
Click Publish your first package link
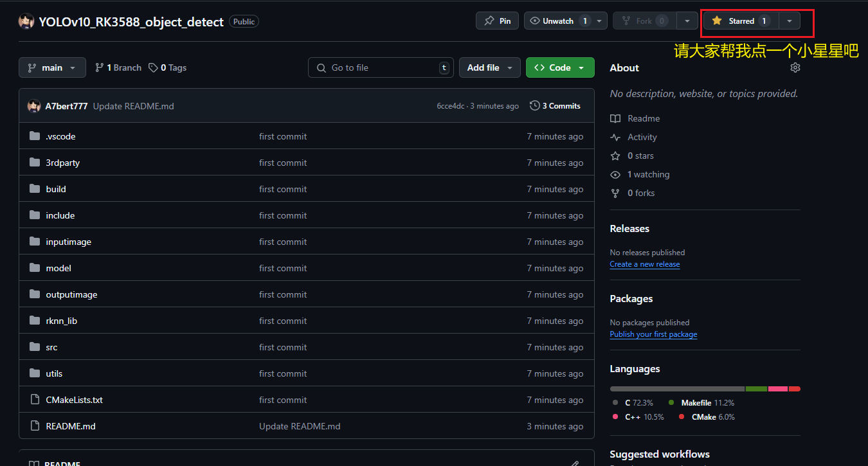click(653, 334)
